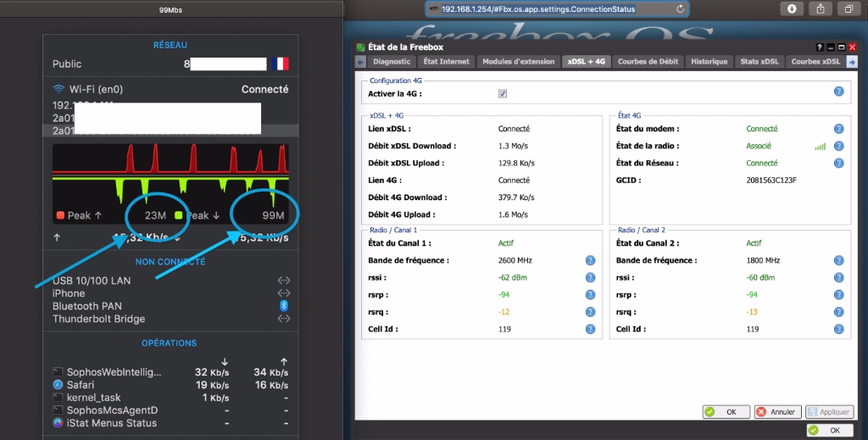Screen dimensions: 868x440
Task: Click the help icon for Activer la 4G
Action: click(x=838, y=92)
